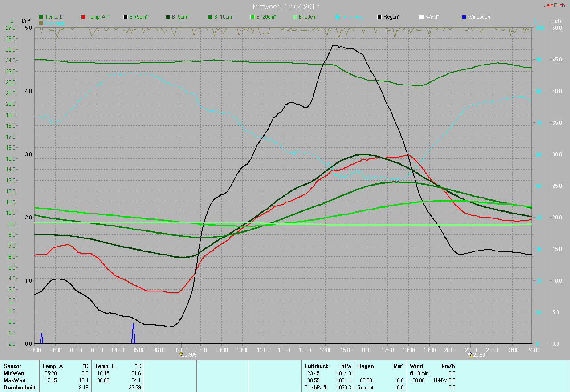Click the Luftdruck header in the stats table
The width and height of the screenshot is (570, 392).
click(x=316, y=366)
